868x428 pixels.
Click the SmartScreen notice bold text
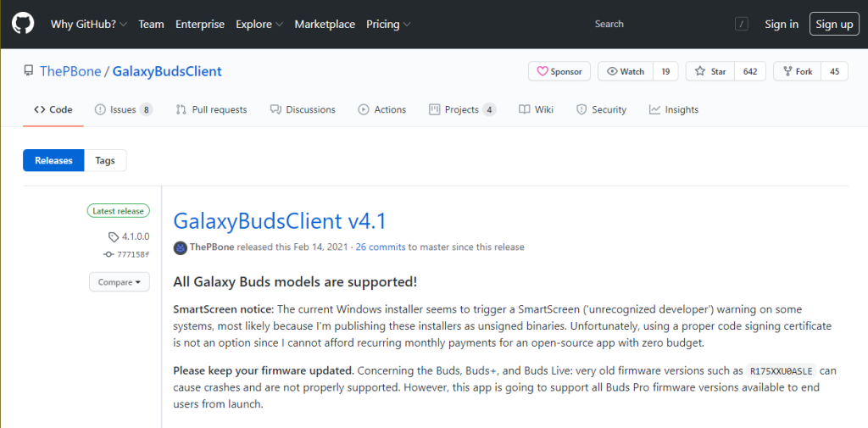tap(224, 308)
